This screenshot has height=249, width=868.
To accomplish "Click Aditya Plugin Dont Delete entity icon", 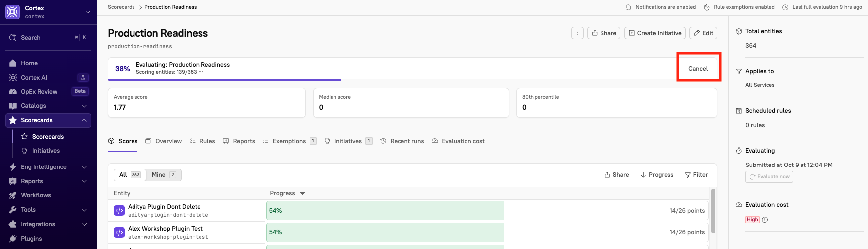I will tap(119, 211).
